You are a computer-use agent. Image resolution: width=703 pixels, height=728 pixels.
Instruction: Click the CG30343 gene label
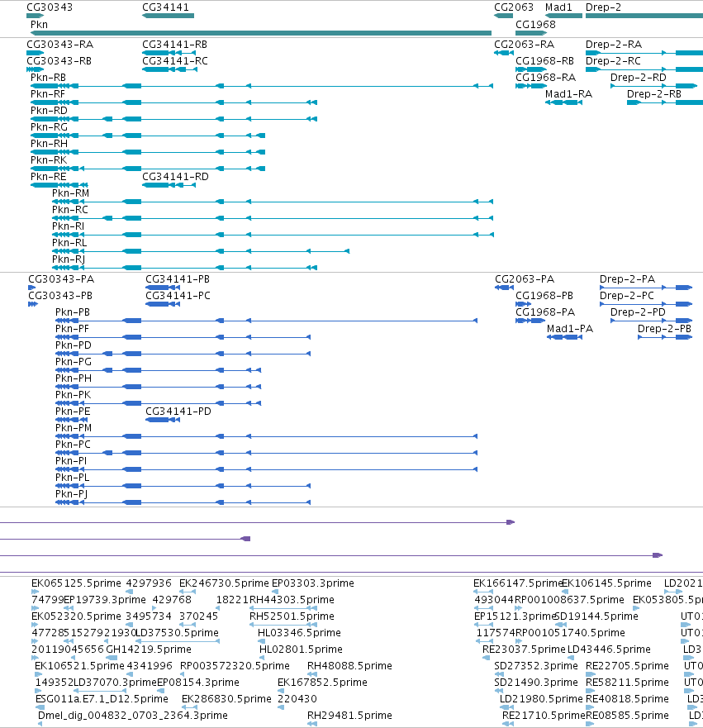tap(50, 7)
